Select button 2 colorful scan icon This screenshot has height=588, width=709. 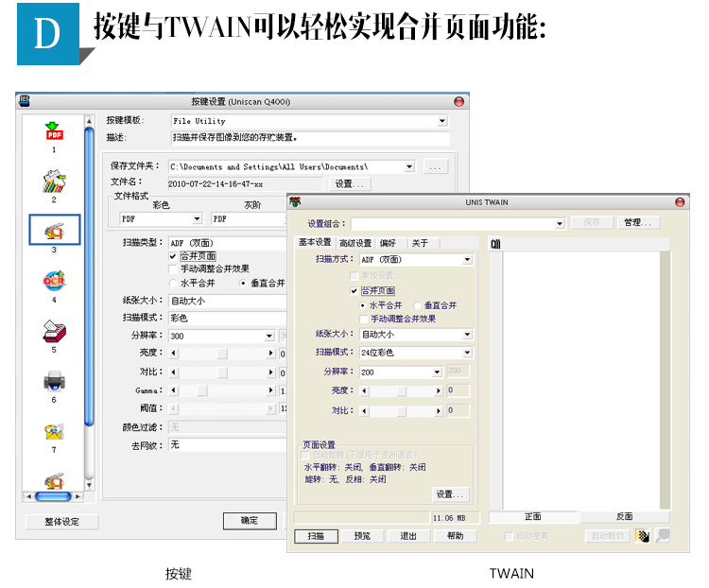(54, 181)
